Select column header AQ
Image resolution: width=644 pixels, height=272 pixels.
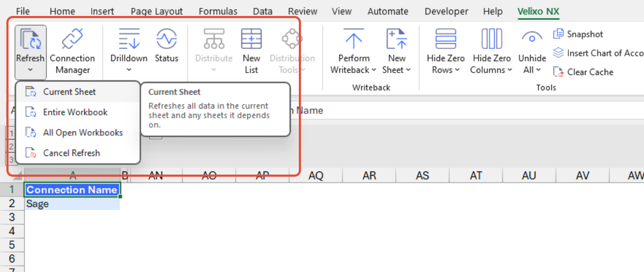(316, 176)
